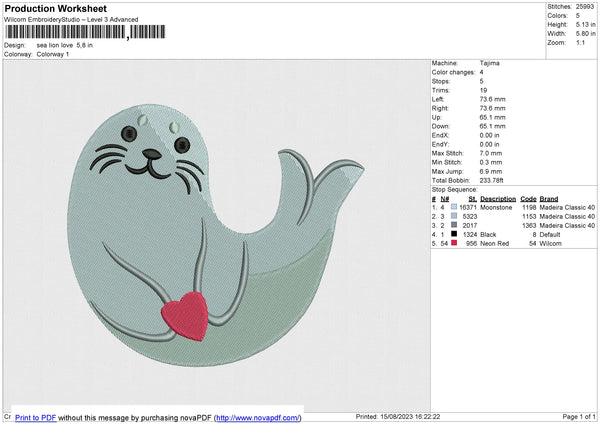Select the stop 2 color swatch, code 1153
600x424 pixels.
tap(454, 216)
